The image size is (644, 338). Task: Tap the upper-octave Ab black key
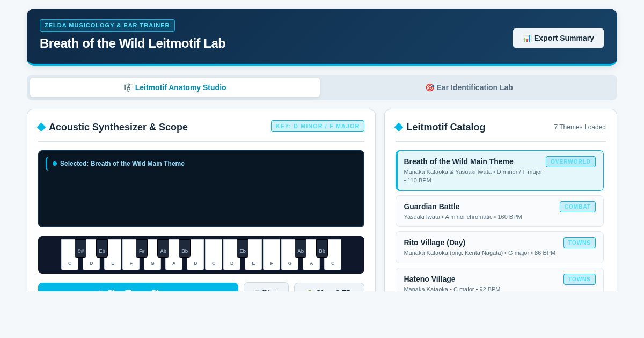click(x=301, y=248)
